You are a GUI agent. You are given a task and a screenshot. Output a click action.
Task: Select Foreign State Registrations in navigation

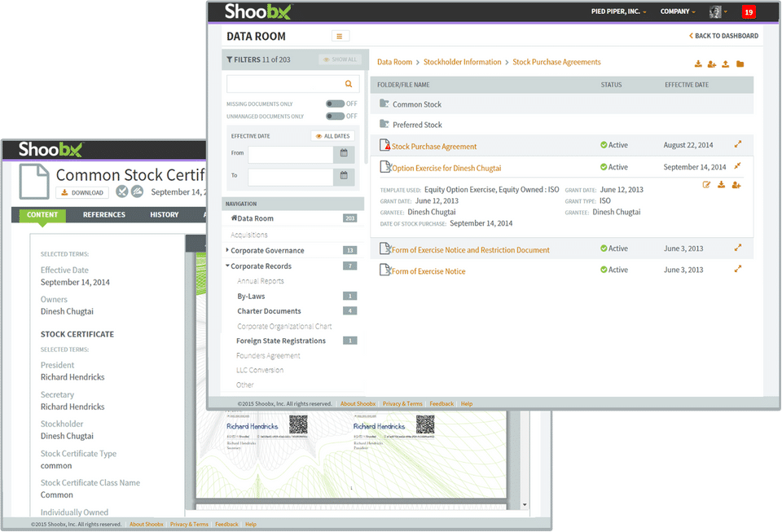[281, 341]
